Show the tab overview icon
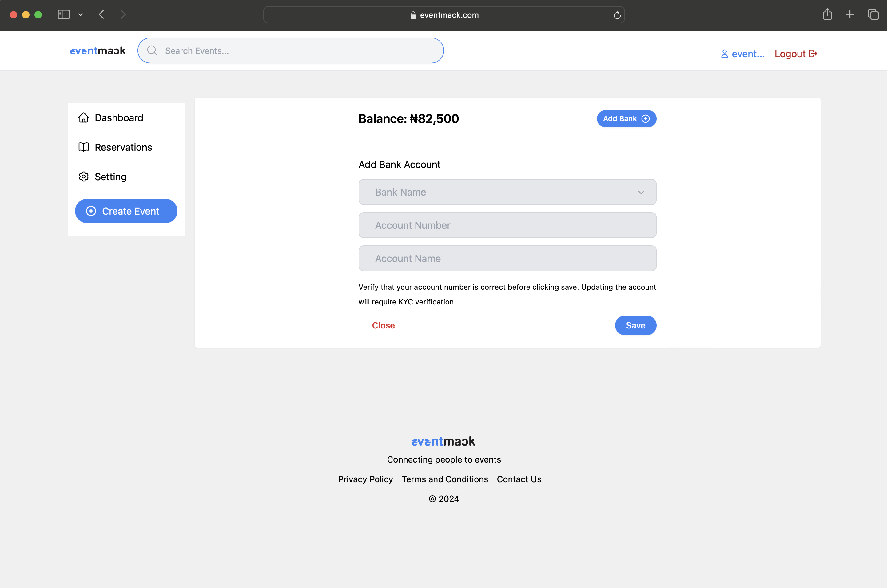 point(873,15)
